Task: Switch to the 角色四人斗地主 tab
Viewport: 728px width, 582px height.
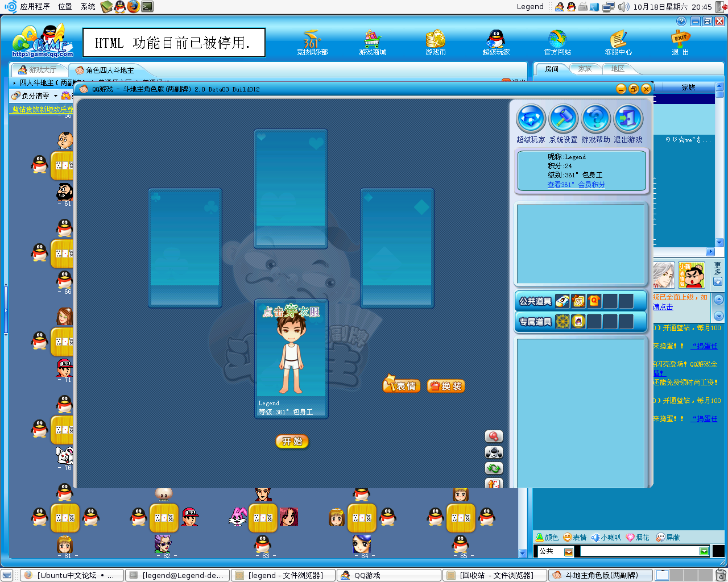Action: click(106, 70)
